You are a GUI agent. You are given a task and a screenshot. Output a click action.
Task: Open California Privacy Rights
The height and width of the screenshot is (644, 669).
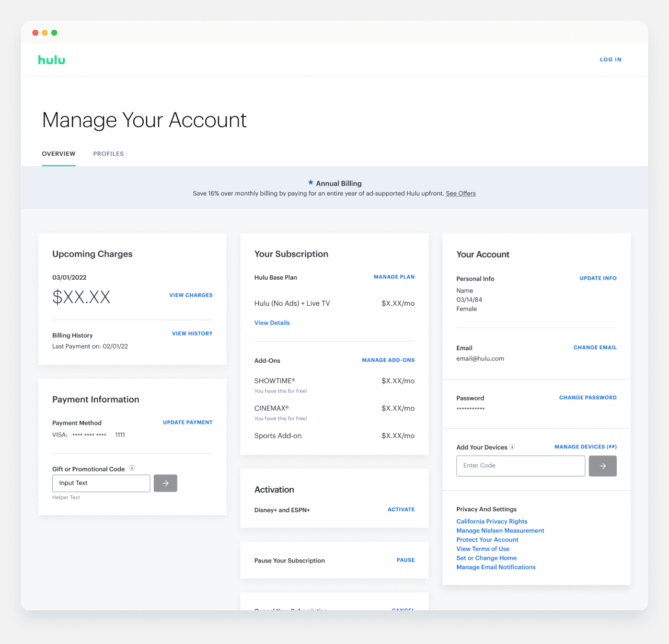[492, 522]
